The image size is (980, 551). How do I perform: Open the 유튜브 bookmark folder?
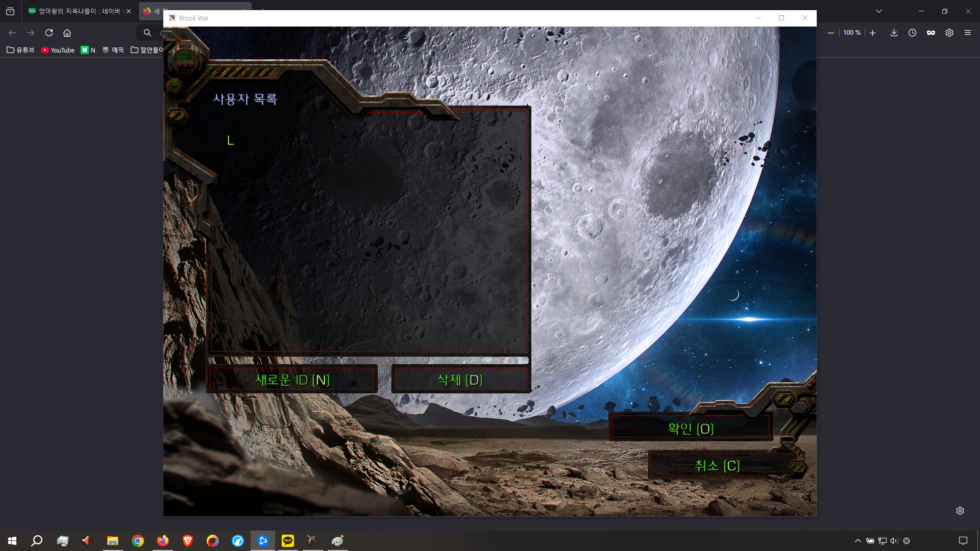pos(20,50)
